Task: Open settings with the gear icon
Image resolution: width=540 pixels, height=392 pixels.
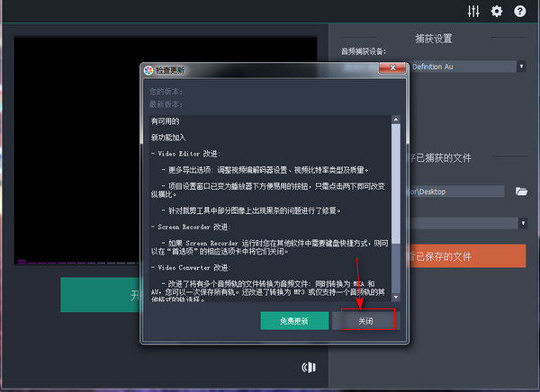Action: [x=497, y=12]
